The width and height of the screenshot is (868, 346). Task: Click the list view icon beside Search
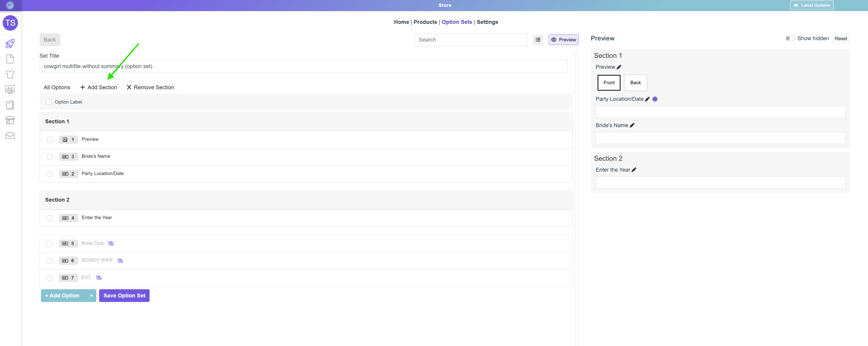tap(538, 40)
